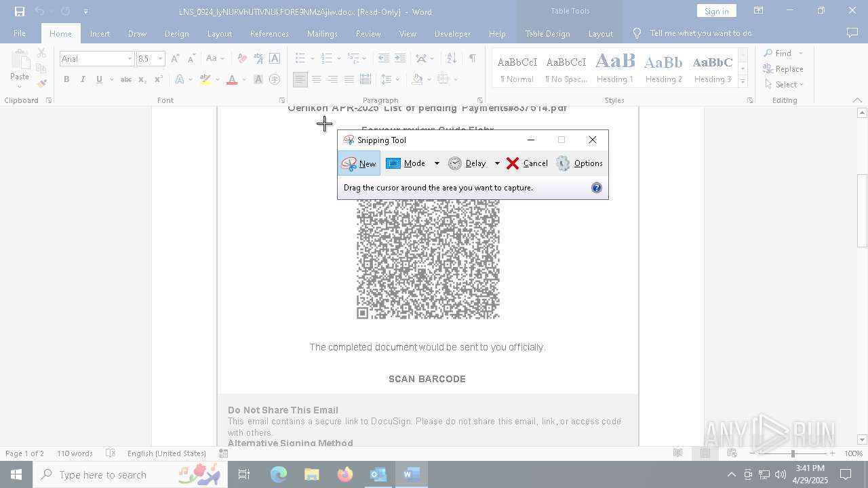
Task: Open the font name combo box
Action: pos(97,59)
